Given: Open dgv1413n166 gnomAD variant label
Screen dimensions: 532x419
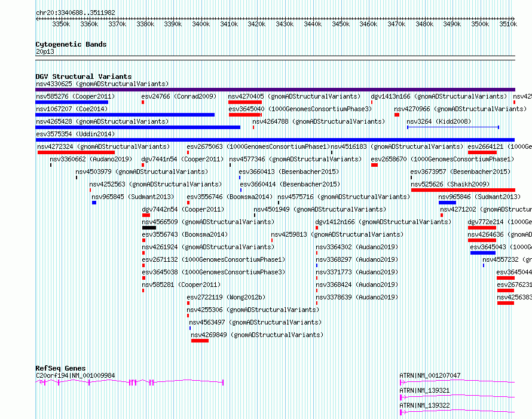Looking at the screenshot, I should coord(439,96).
